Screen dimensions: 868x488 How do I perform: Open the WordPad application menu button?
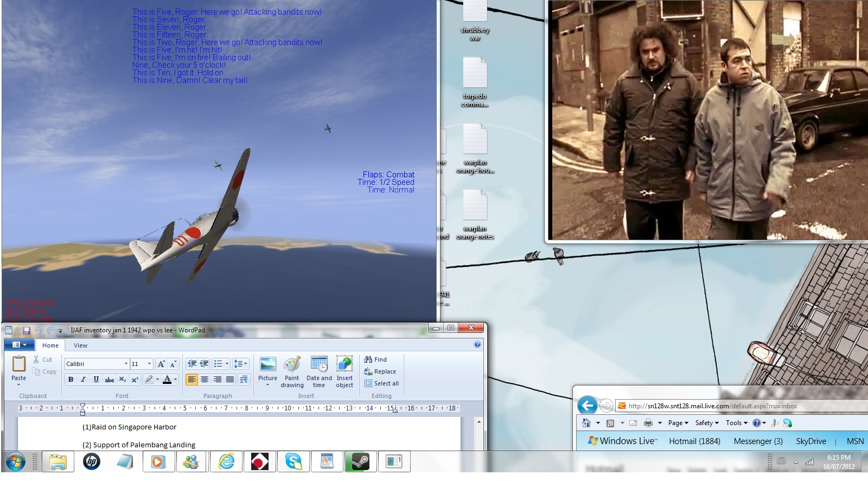[x=19, y=345]
